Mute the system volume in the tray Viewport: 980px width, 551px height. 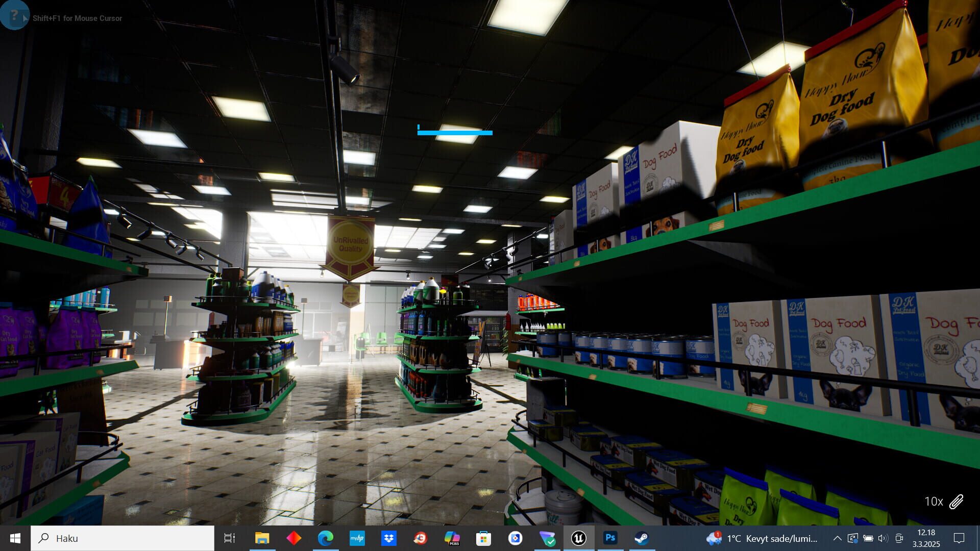(x=883, y=538)
